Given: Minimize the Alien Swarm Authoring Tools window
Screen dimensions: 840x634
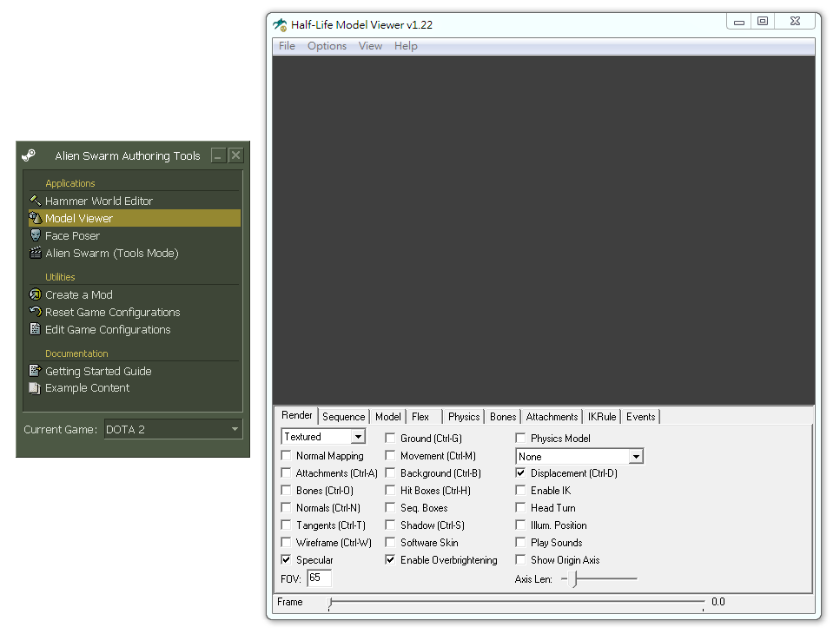Looking at the screenshot, I should (218, 155).
